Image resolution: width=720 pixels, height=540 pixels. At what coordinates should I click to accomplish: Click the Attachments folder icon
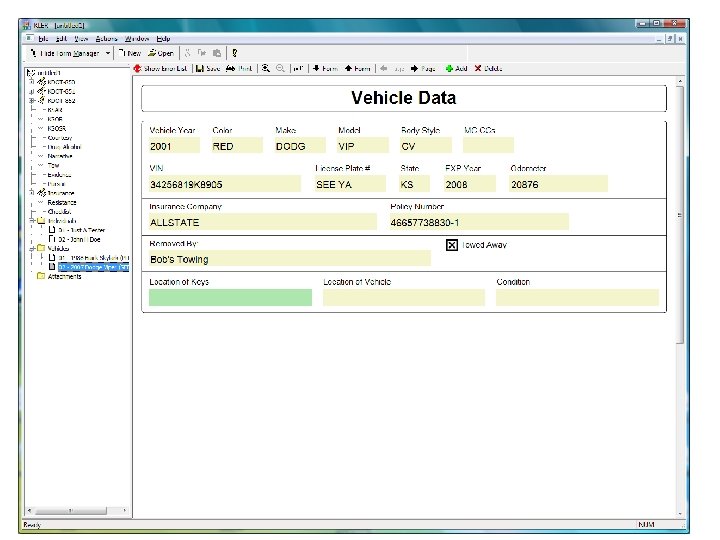pos(41,276)
